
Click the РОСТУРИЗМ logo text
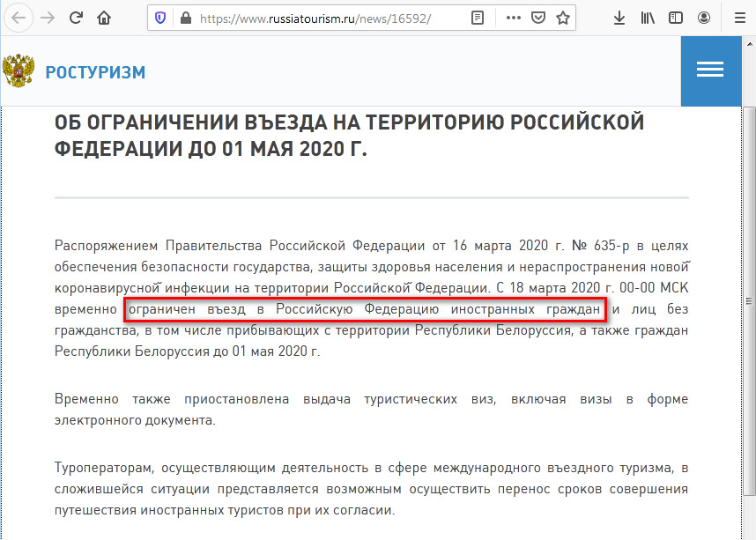(95, 72)
